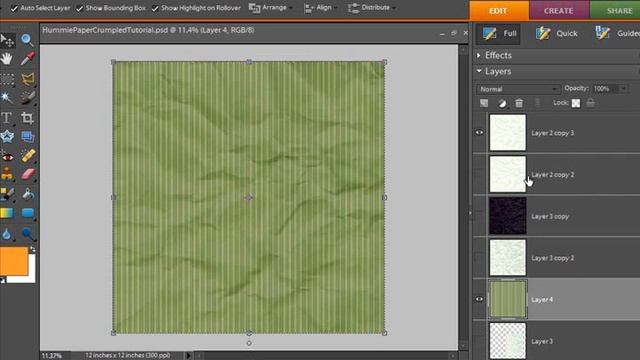This screenshot has width=640, height=360.
Task: Select the Eraser tool
Action: tap(28, 175)
